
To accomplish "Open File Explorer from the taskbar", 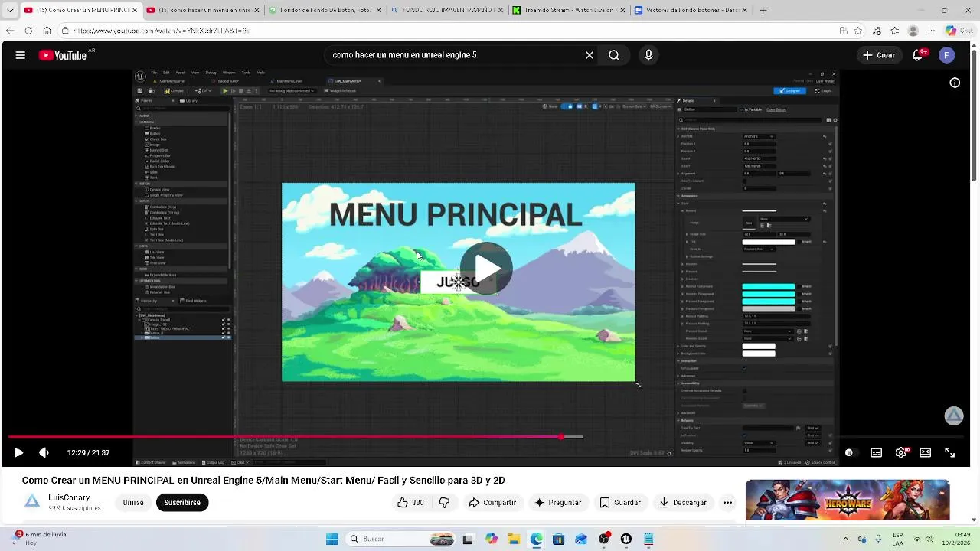I will click(x=514, y=539).
